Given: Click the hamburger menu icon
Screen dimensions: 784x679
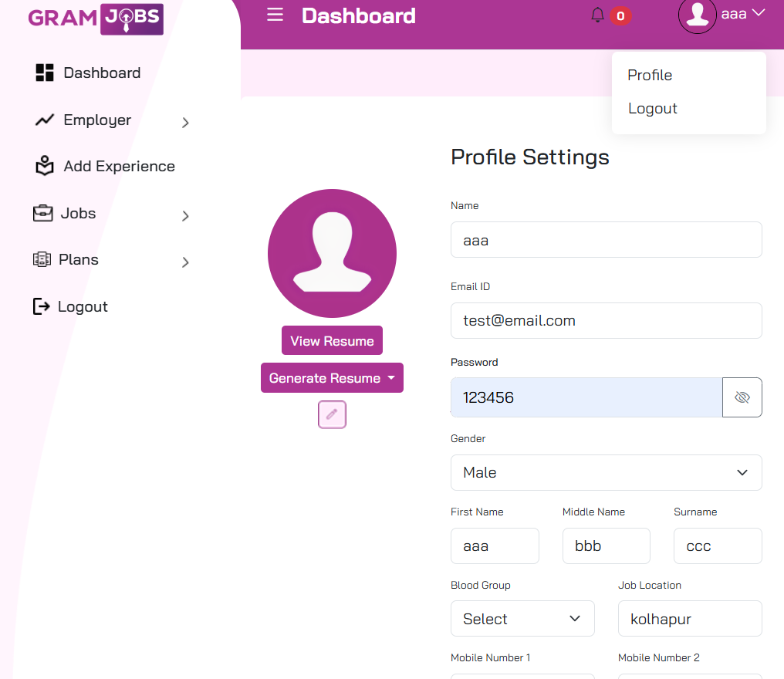Looking at the screenshot, I should coord(275,15).
